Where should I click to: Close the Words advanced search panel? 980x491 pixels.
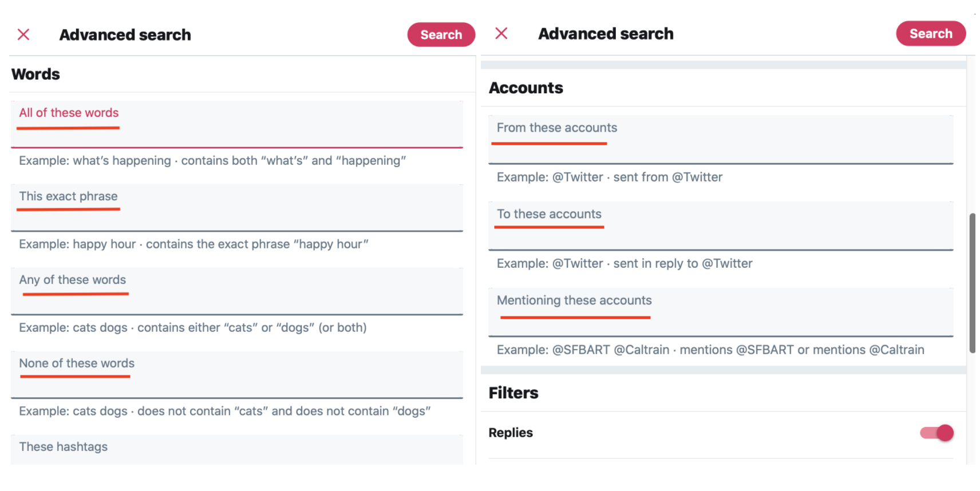point(23,35)
